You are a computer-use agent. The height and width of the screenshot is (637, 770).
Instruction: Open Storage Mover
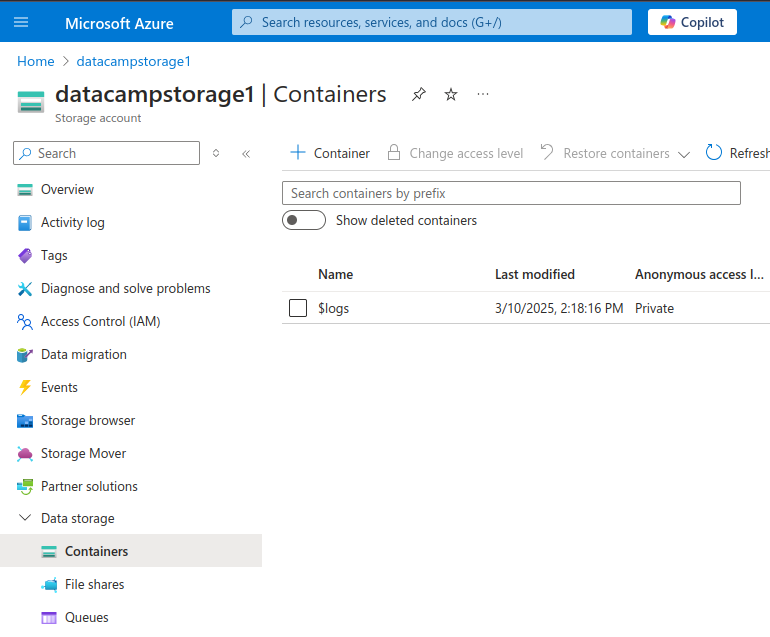point(83,453)
